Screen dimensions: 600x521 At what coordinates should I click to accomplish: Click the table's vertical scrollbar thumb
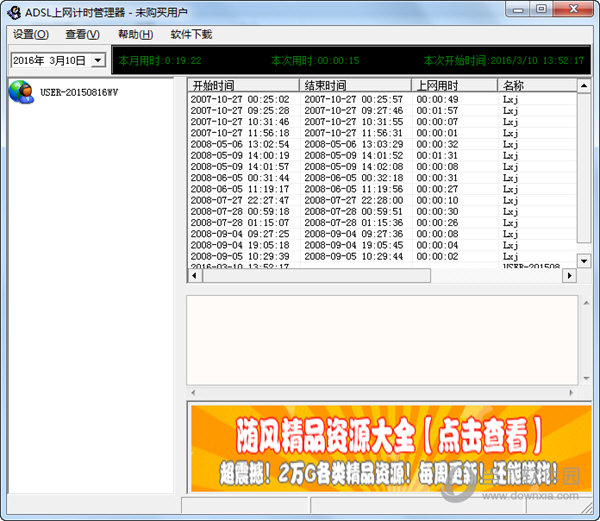584,168
